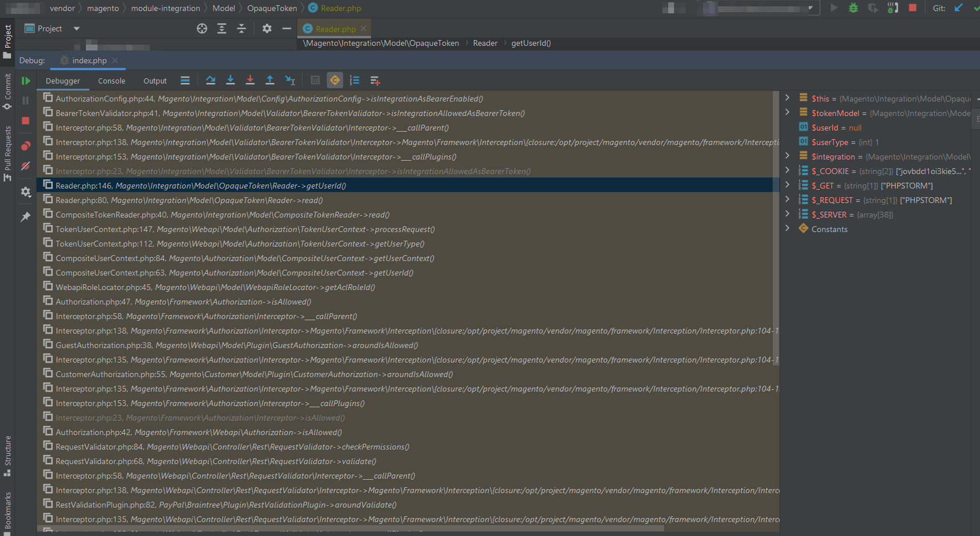980x536 pixels.
Task: Switch to the Output tab
Action: (155, 81)
